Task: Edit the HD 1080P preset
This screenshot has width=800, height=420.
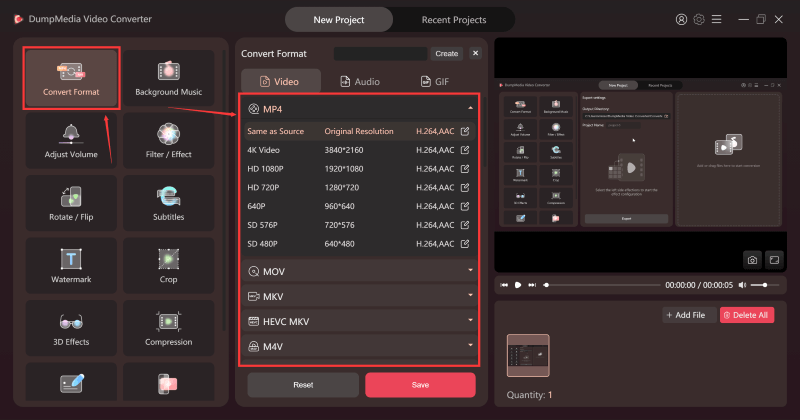Action: pos(465,169)
